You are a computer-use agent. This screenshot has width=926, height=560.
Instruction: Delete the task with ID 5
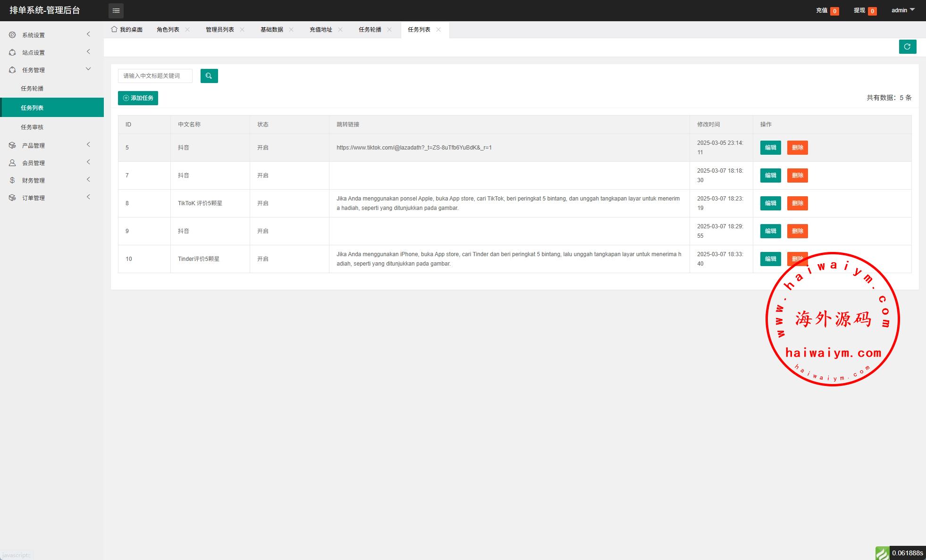pos(797,148)
